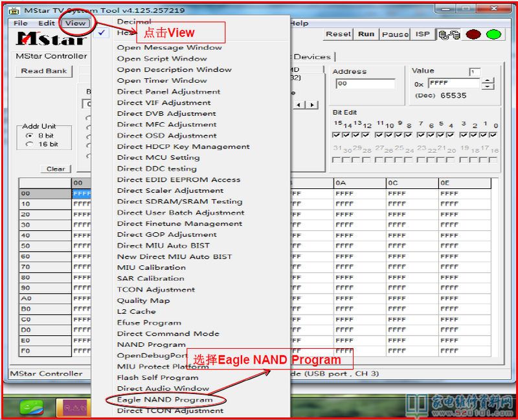This screenshot has height=420, width=518.
Task: Toggle bit 0 checkbox in Bit Edit
Action: click(x=494, y=135)
